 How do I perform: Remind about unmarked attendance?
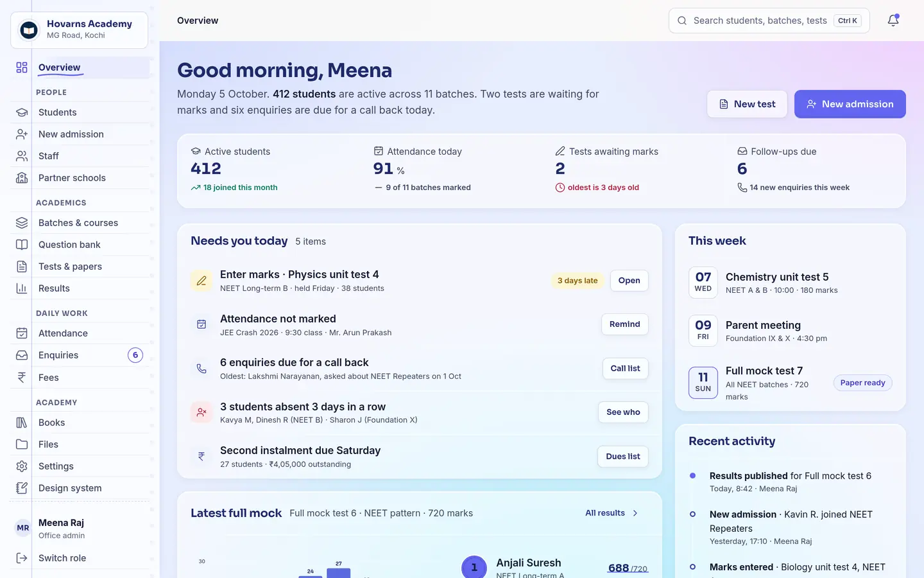tap(624, 324)
